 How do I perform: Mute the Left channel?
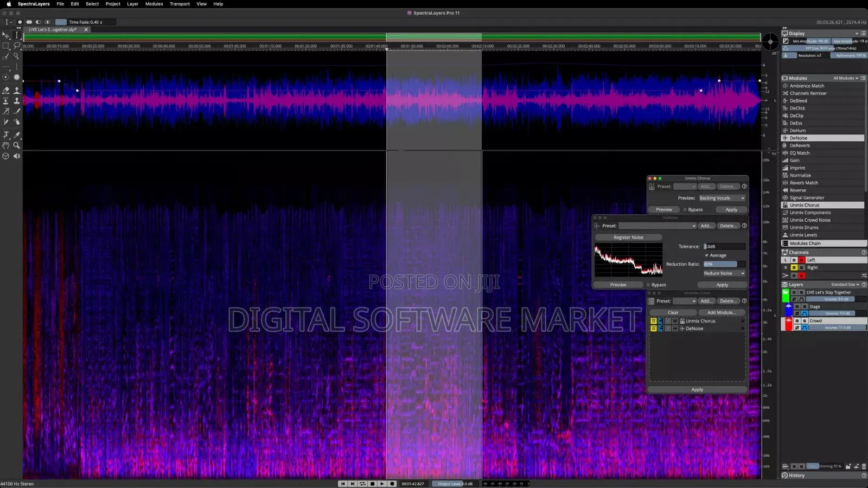coord(794,260)
